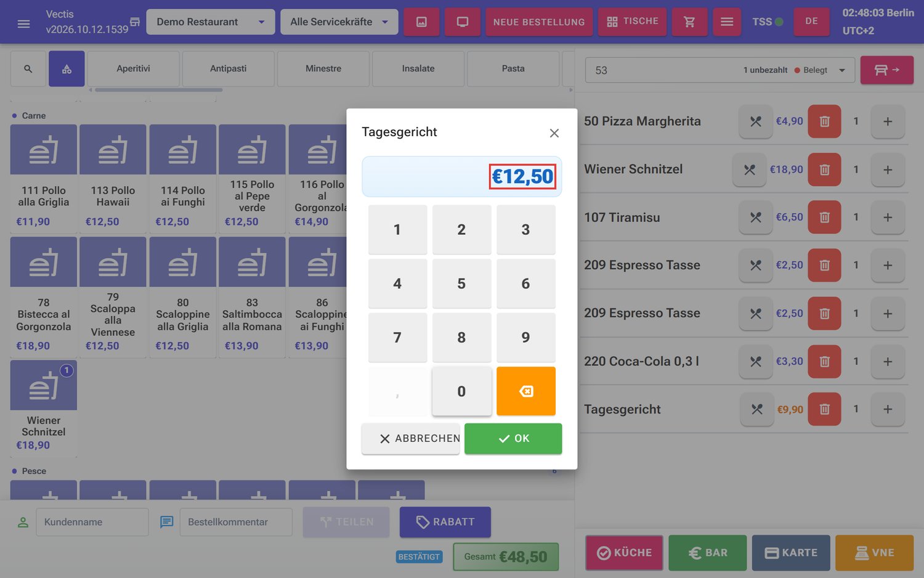Screen dimensions: 924x578
Task: Click the customer person icon
Action: point(23,522)
